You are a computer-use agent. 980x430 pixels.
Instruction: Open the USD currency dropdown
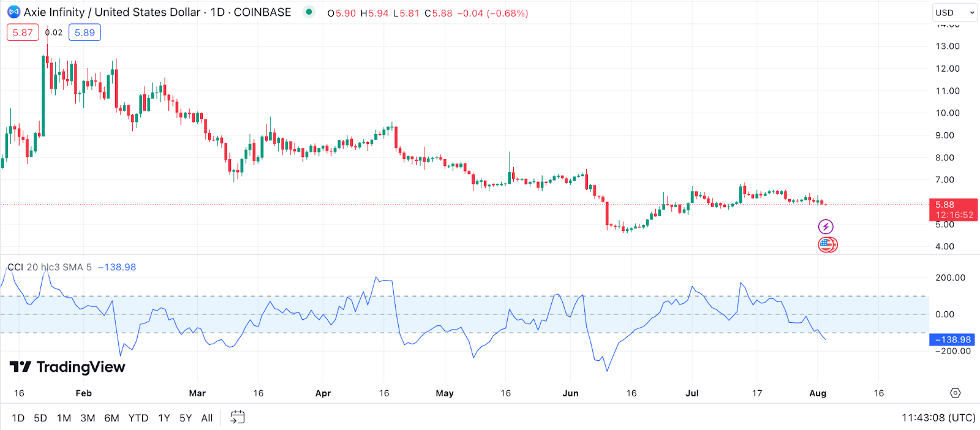954,12
